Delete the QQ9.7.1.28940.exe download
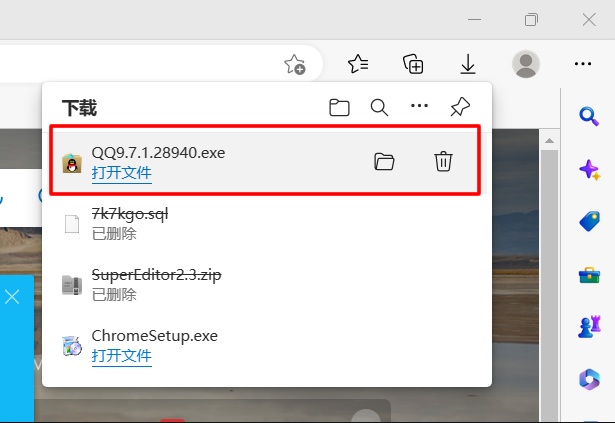 [x=443, y=161]
